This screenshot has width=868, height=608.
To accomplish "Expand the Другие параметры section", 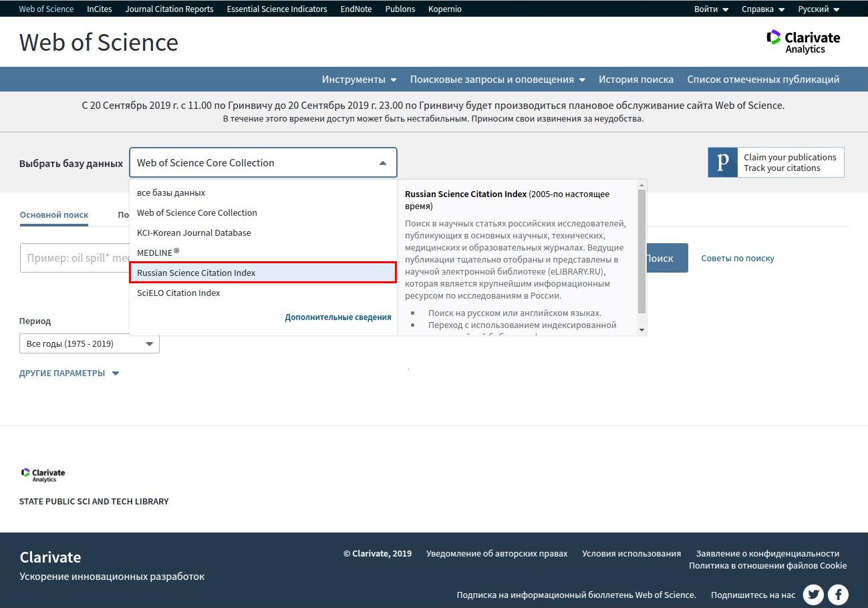I will click(x=69, y=373).
